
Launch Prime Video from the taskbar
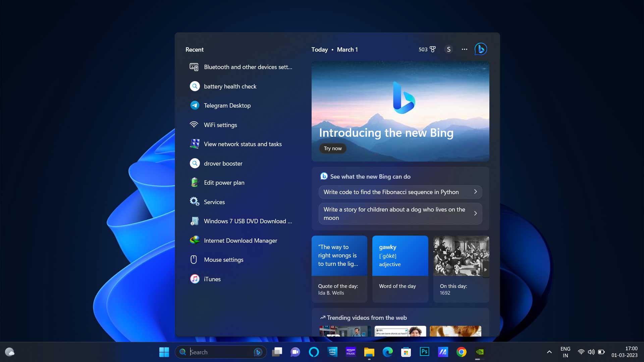click(332, 352)
